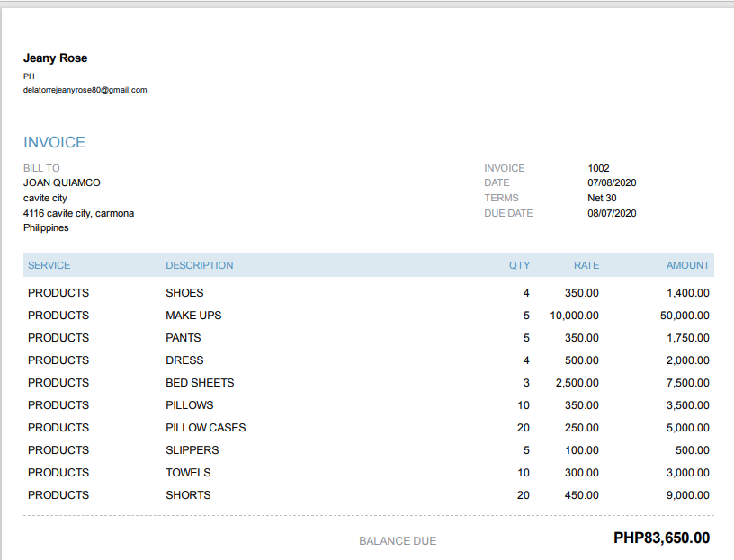The width and height of the screenshot is (734, 560).
Task: Click the blue INVOICE heading
Action: point(54,142)
